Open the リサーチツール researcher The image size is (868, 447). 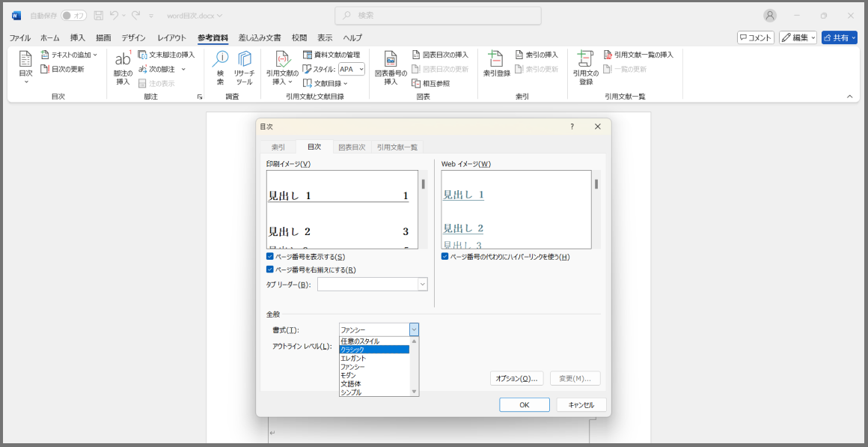[x=244, y=67]
